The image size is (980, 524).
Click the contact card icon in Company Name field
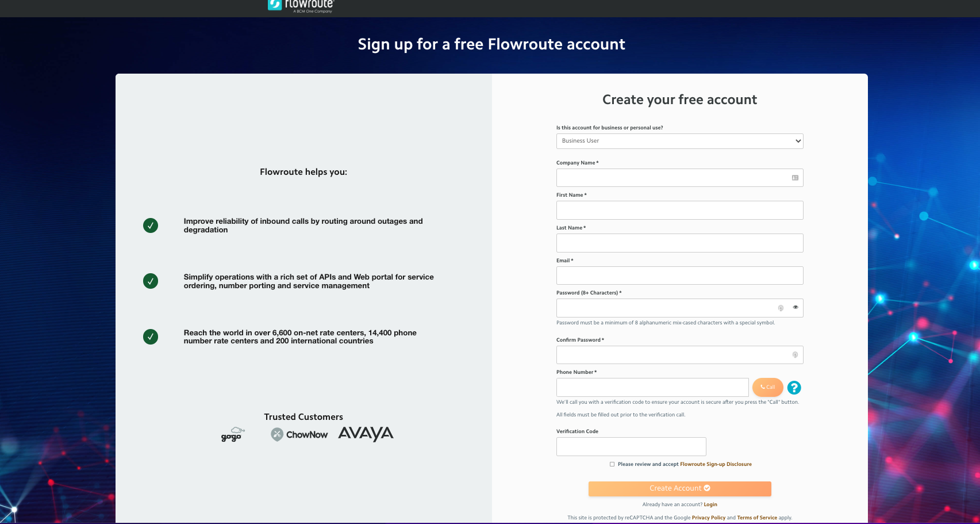click(x=795, y=178)
